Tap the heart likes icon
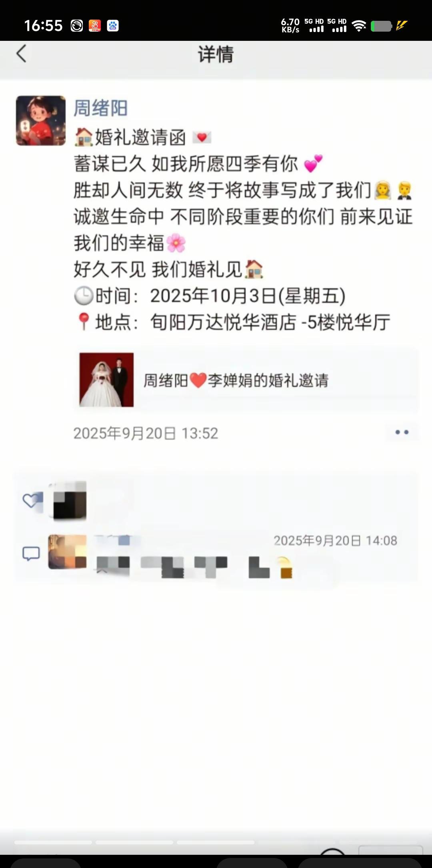The height and width of the screenshot is (868, 432). pyautogui.click(x=32, y=501)
